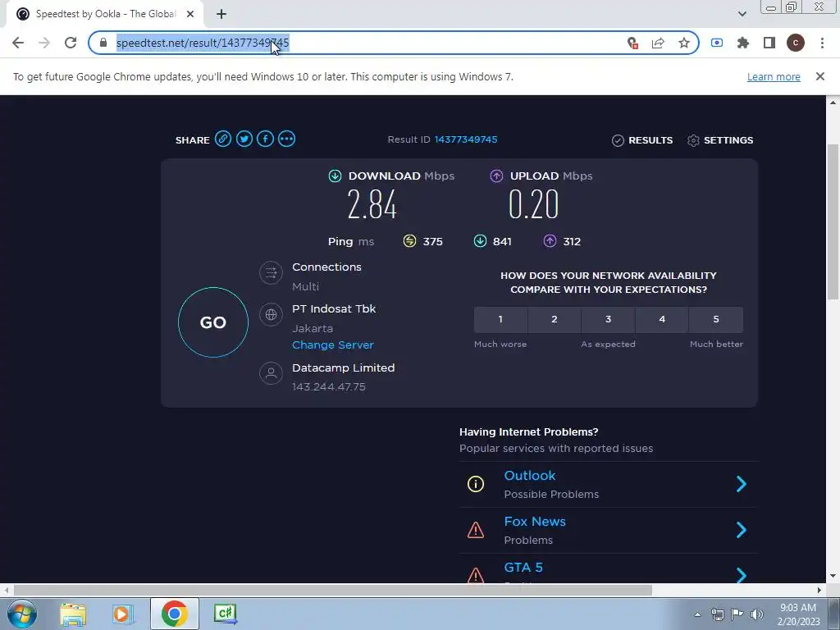
Task: Click the share page icon in address bar
Action: pos(658,43)
